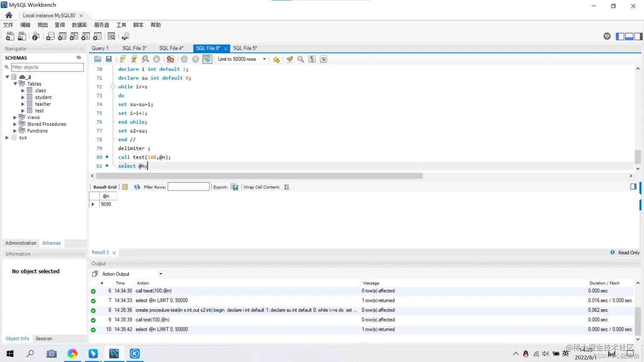
Task: Create a new function icon
Action: (98, 37)
